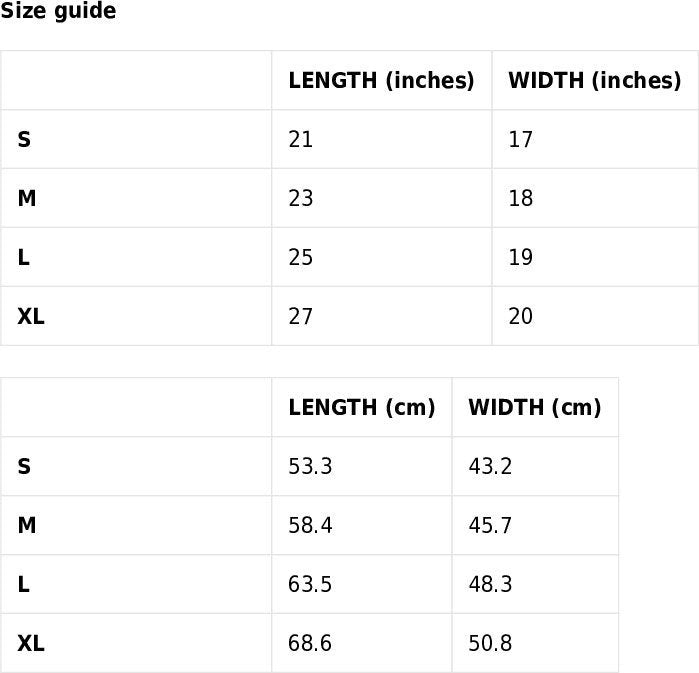Select the LENGTH (cm) column header
Image resolution: width=699 pixels, height=673 pixels.
362,407
